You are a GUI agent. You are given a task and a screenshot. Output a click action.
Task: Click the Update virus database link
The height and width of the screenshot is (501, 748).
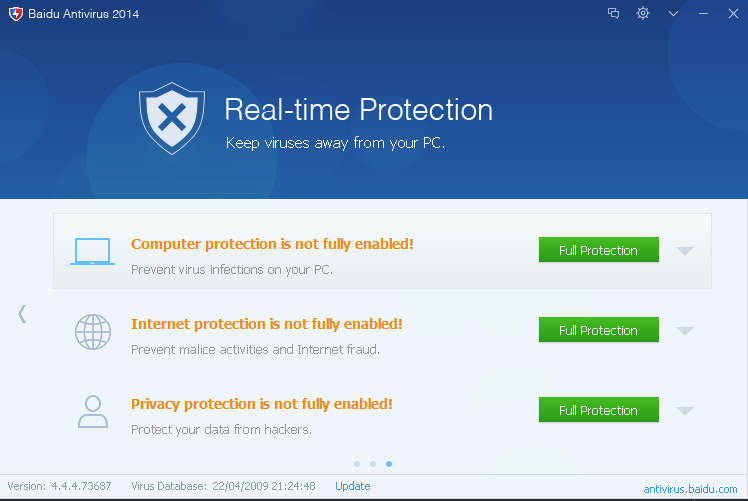[352, 486]
